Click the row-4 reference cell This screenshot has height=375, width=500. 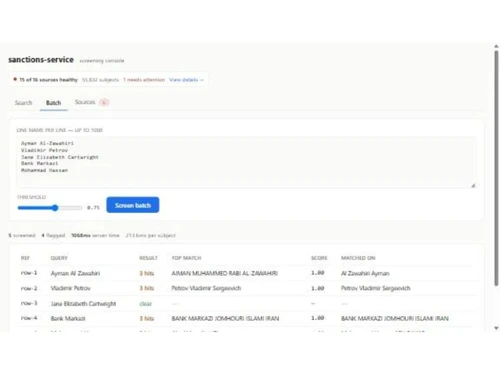click(29, 318)
